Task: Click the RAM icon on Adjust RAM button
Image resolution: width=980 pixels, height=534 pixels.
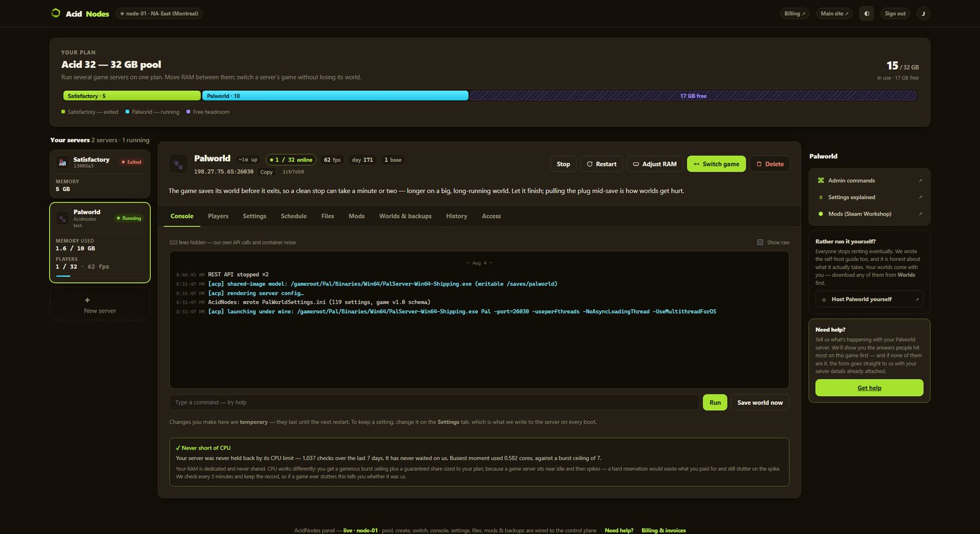Action: [636, 164]
